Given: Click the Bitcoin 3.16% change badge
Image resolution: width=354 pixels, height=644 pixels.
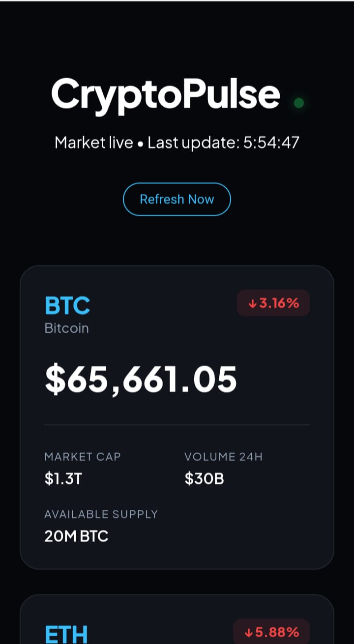Looking at the screenshot, I should (x=273, y=303).
